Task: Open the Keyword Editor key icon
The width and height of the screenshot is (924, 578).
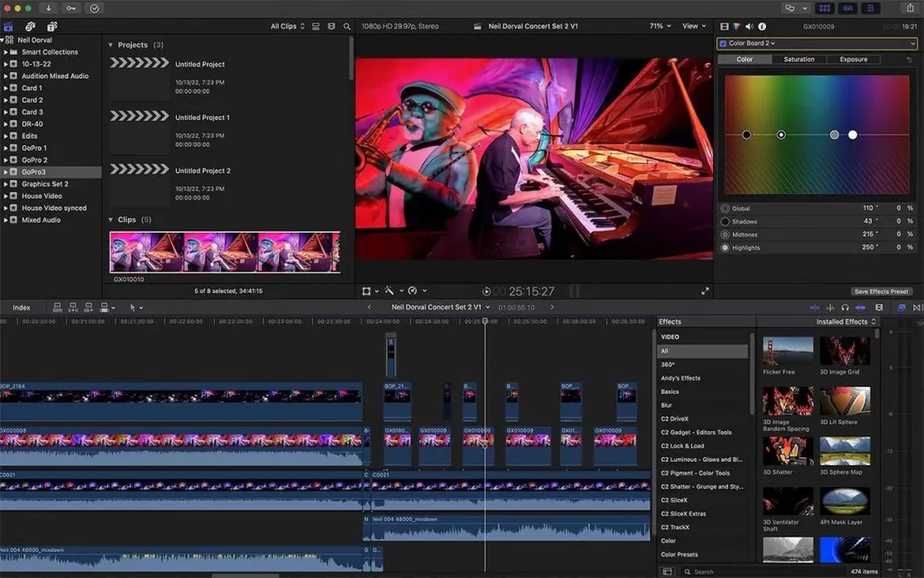Action: (x=70, y=8)
